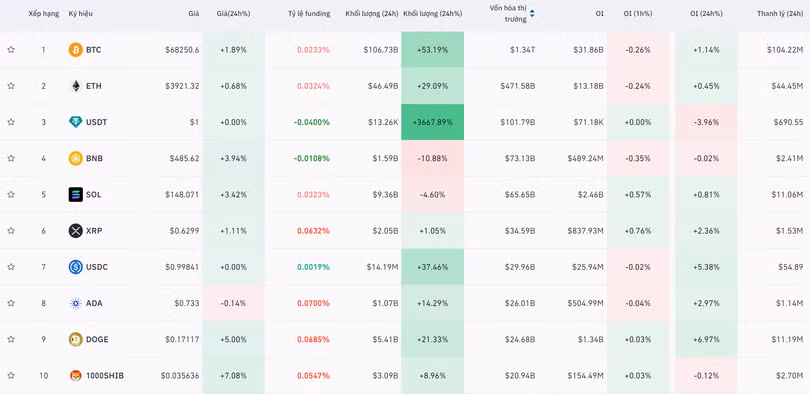Viewport: 810px width, 394px height.
Task: Click DOGE OI 24h change +6.97%
Action: click(x=706, y=339)
